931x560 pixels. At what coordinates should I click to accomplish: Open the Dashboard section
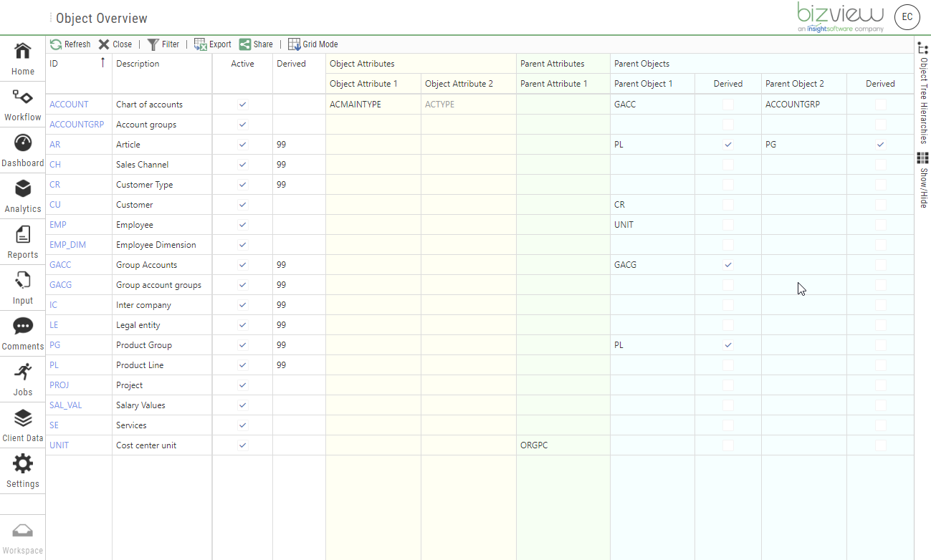point(22,150)
